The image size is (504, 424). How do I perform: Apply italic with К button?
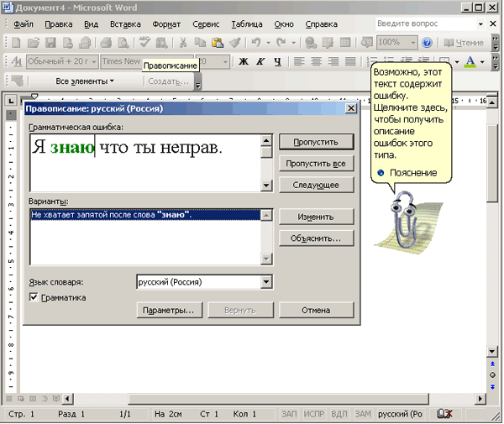coord(260,61)
